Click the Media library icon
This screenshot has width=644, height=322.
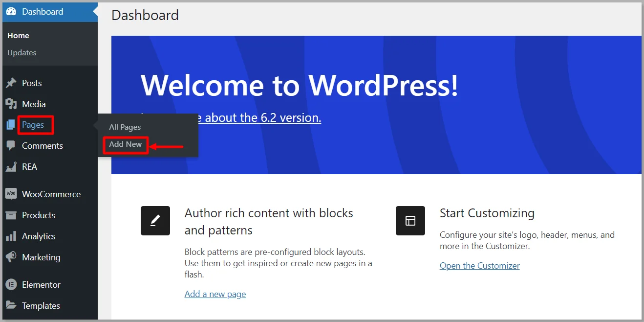11,104
